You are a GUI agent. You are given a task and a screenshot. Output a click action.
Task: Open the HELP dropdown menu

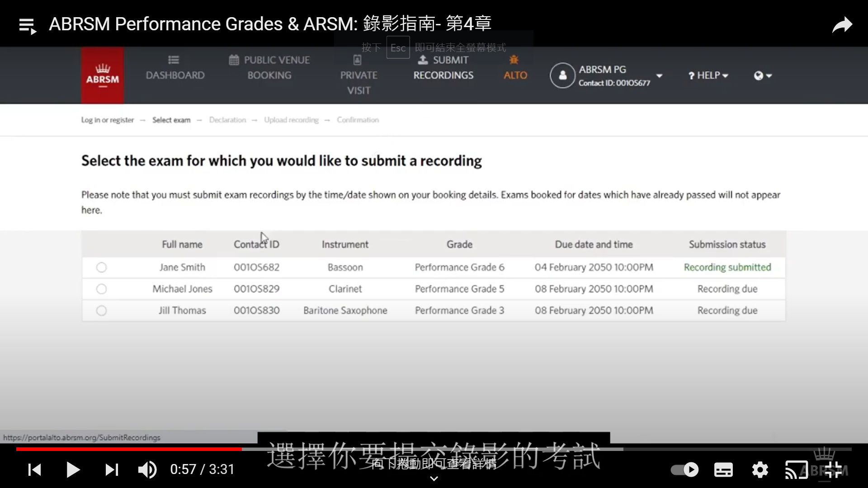tap(708, 75)
